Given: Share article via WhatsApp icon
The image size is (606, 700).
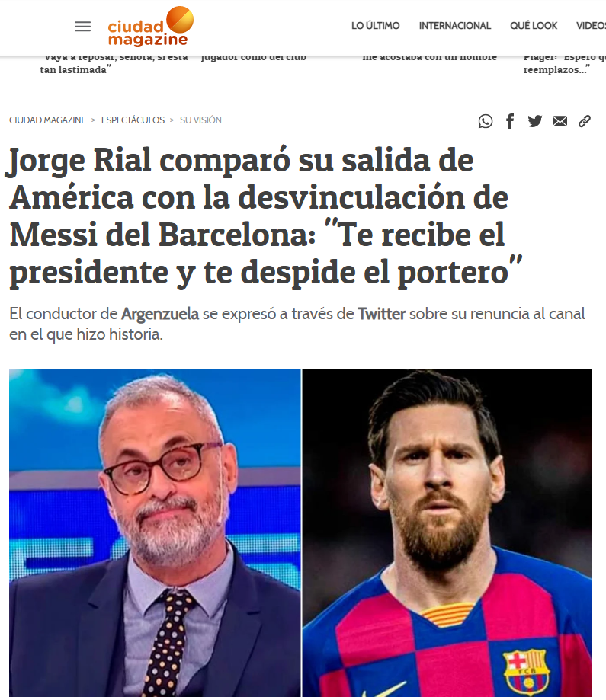Looking at the screenshot, I should click(x=486, y=121).
